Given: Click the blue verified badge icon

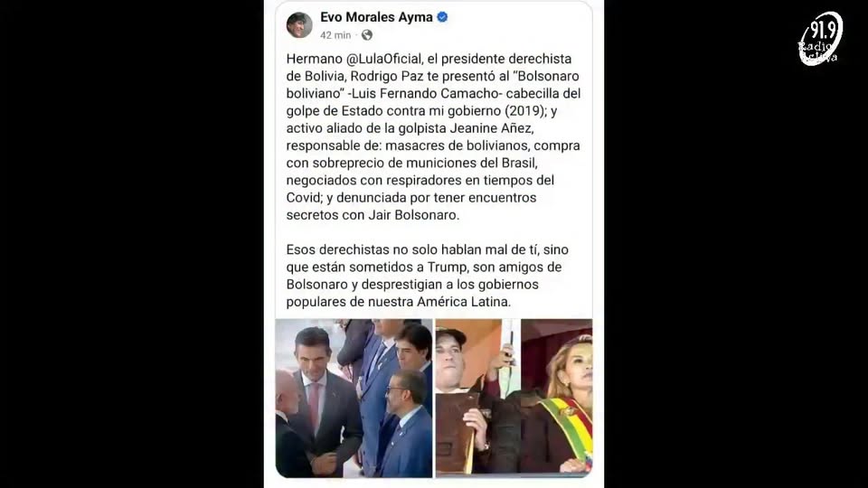Looking at the screenshot, I should (442, 17).
